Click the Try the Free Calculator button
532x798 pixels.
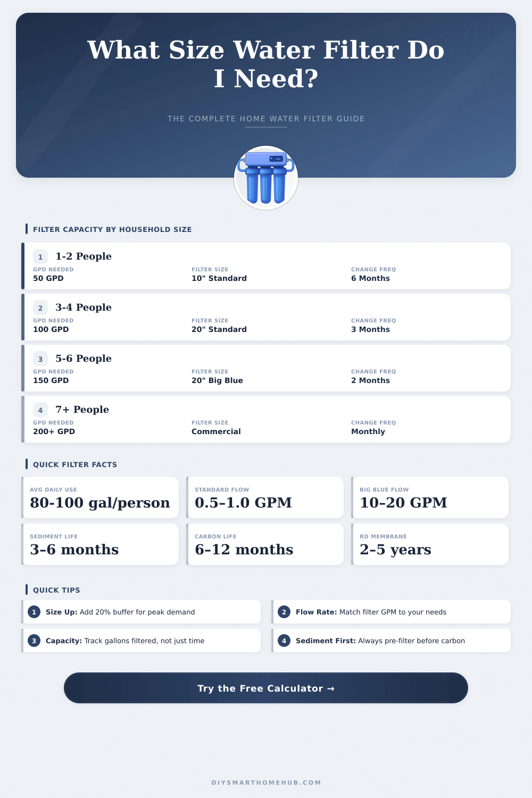point(266,688)
